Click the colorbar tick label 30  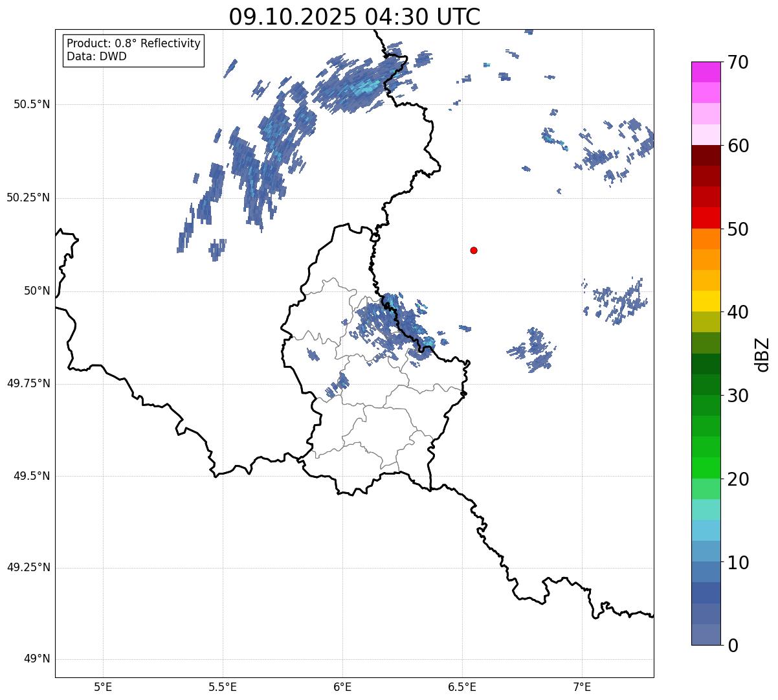pyautogui.click(x=737, y=396)
